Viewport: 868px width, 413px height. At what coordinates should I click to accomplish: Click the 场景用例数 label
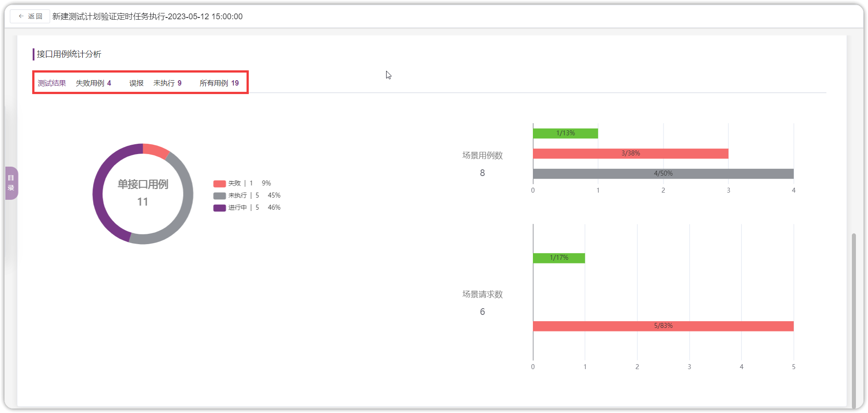(482, 155)
